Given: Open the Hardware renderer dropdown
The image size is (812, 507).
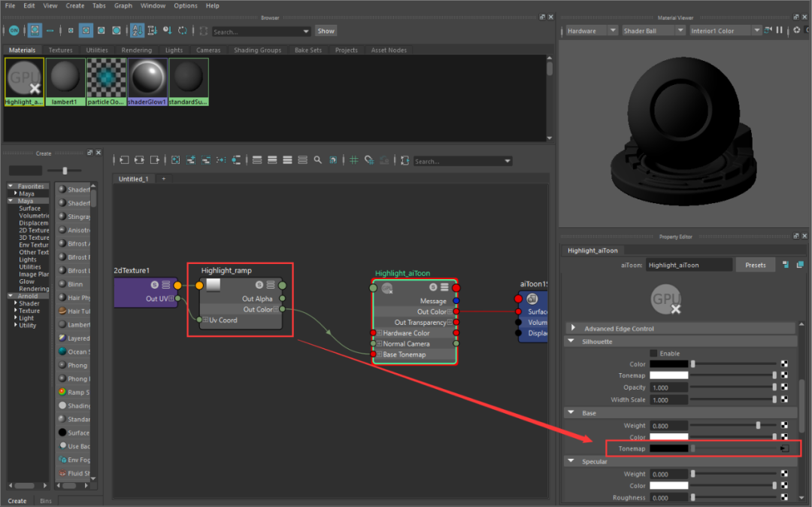Looking at the screenshot, I should (591, 31).
